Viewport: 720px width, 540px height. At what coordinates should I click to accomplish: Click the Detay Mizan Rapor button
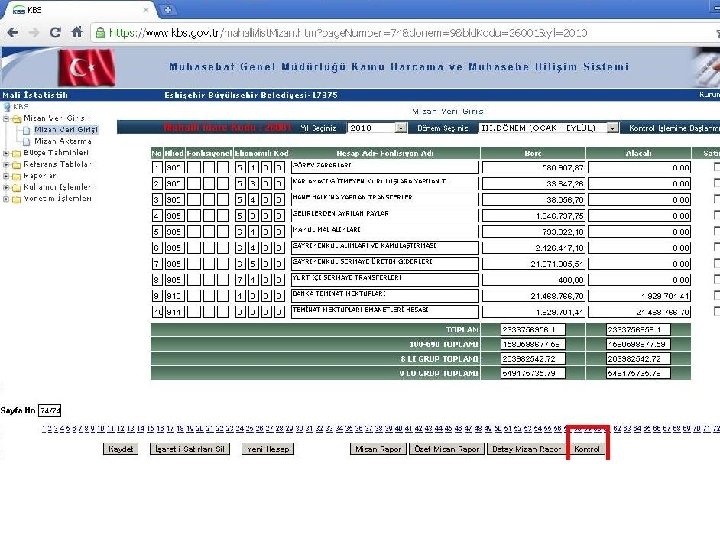[x=526, y=449]
